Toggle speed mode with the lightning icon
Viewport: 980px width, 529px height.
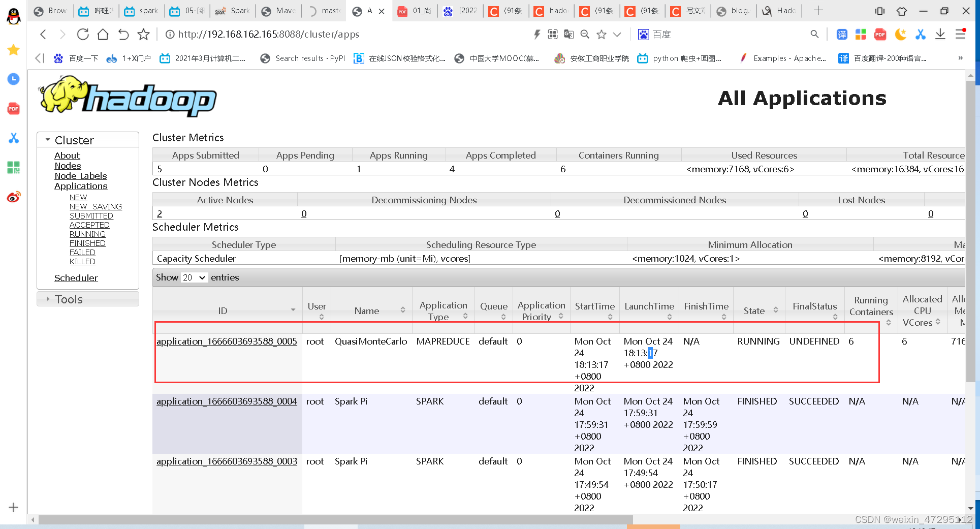pos(537,34)
